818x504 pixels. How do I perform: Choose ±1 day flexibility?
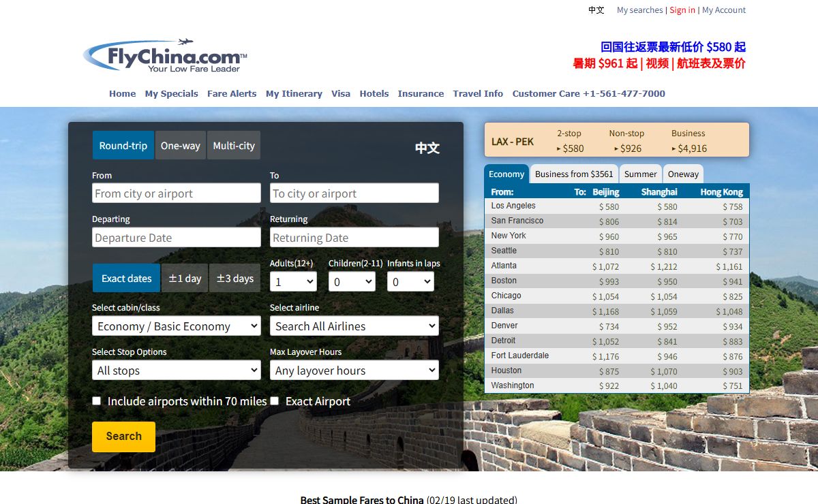185,278
